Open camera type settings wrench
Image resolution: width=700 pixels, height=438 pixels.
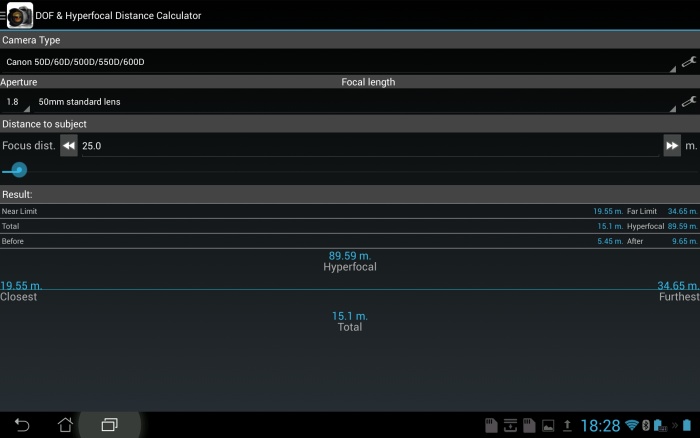point(688,62)
